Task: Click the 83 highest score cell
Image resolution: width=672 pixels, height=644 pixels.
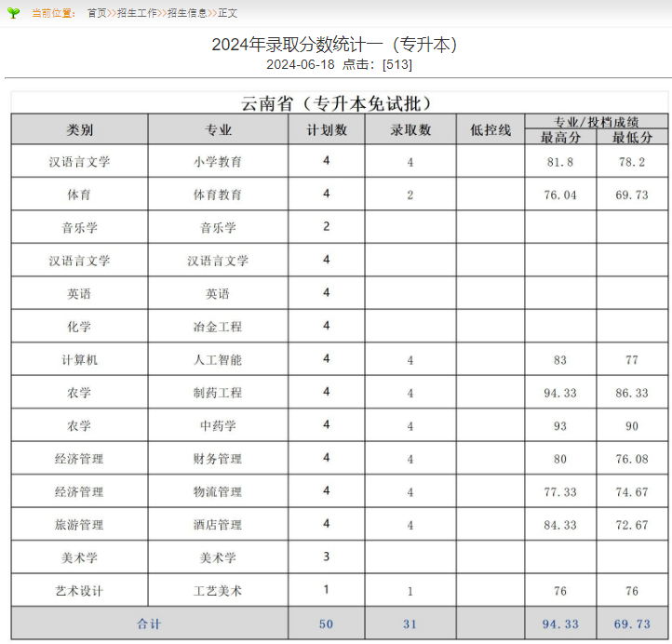Action: (x=560, y=360)
